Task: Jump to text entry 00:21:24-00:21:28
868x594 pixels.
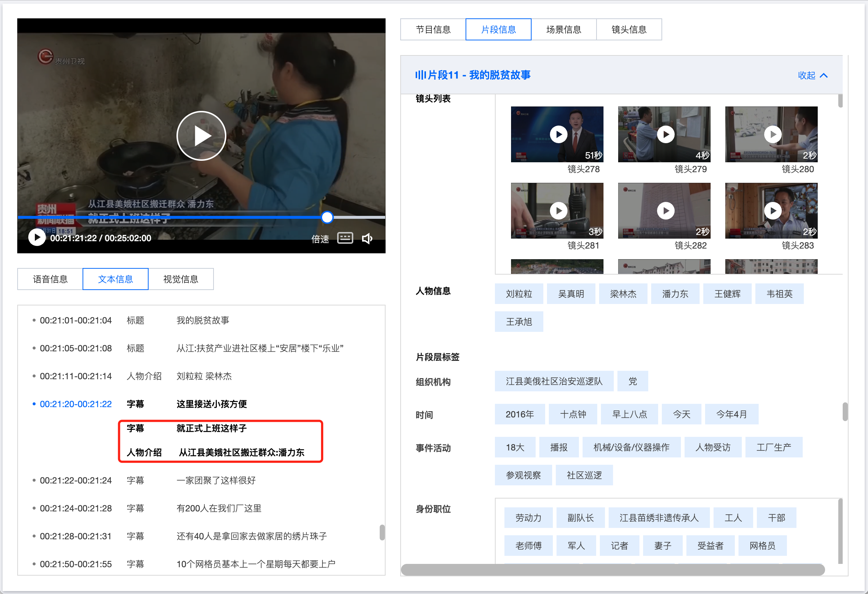Action: (x=76, y=508)
